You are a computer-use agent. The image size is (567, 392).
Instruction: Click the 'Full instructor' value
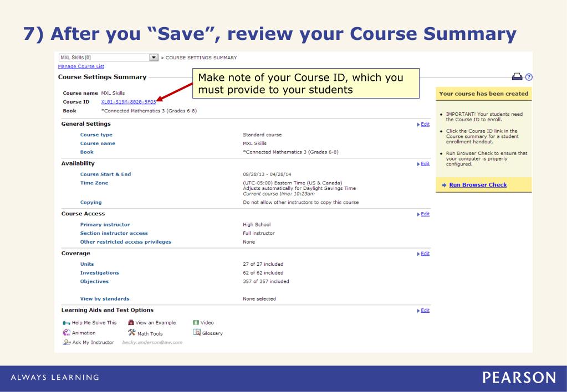258,233
